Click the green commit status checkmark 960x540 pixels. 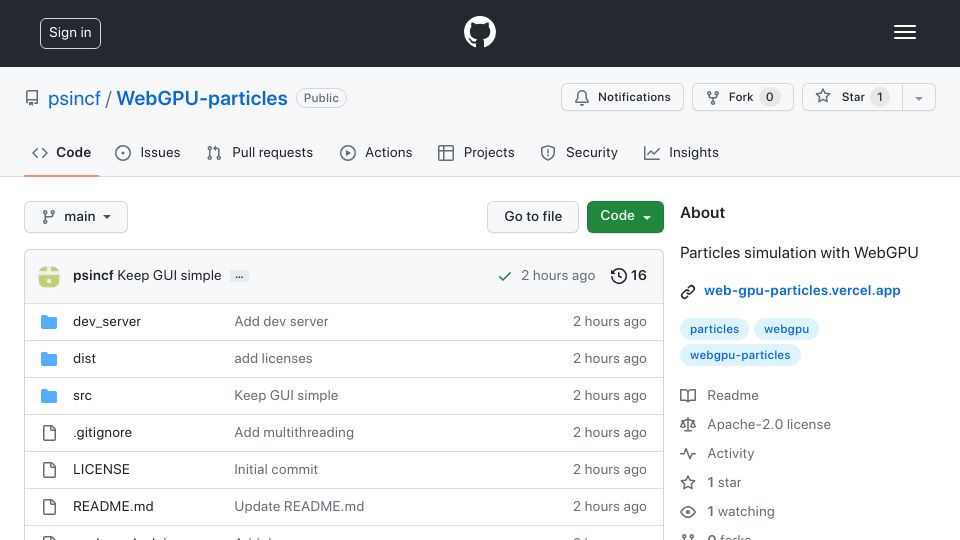click(504, 276)
